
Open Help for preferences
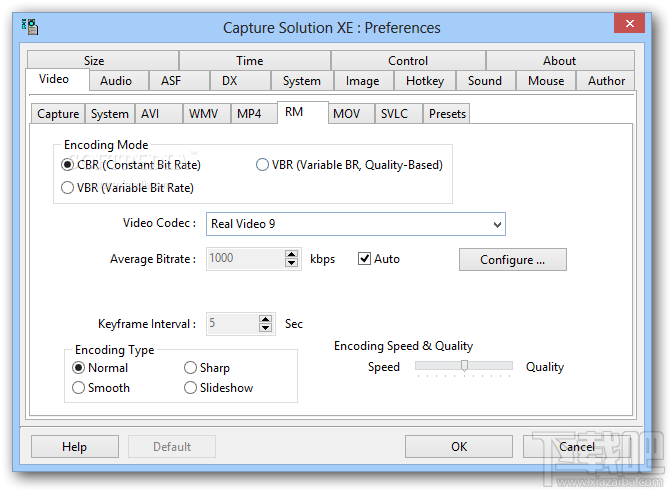coord(74,447)
